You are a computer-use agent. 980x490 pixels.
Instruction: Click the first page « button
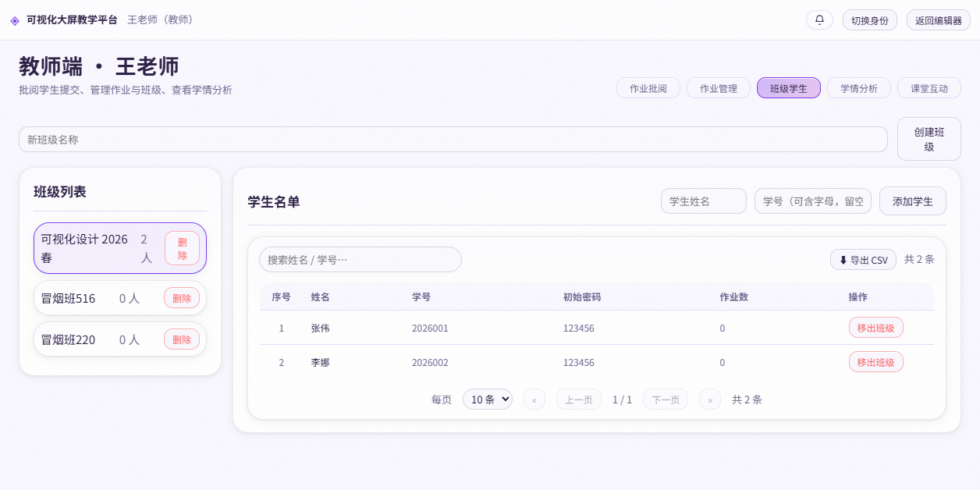click(x=534, y=399)
